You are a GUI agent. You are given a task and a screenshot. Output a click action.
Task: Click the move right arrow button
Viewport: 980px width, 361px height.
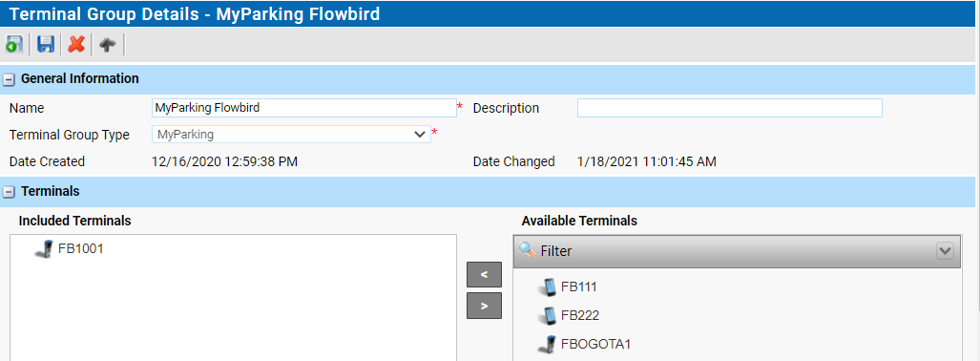(484, 306)
